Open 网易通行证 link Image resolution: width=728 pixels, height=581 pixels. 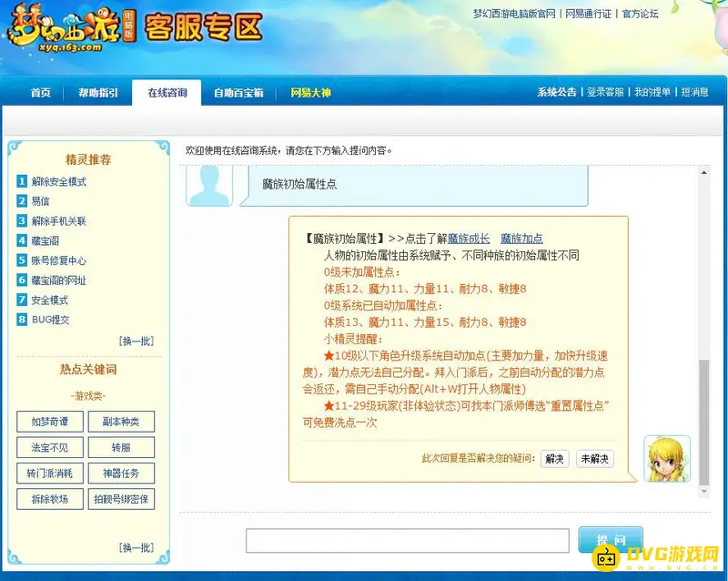588,14
